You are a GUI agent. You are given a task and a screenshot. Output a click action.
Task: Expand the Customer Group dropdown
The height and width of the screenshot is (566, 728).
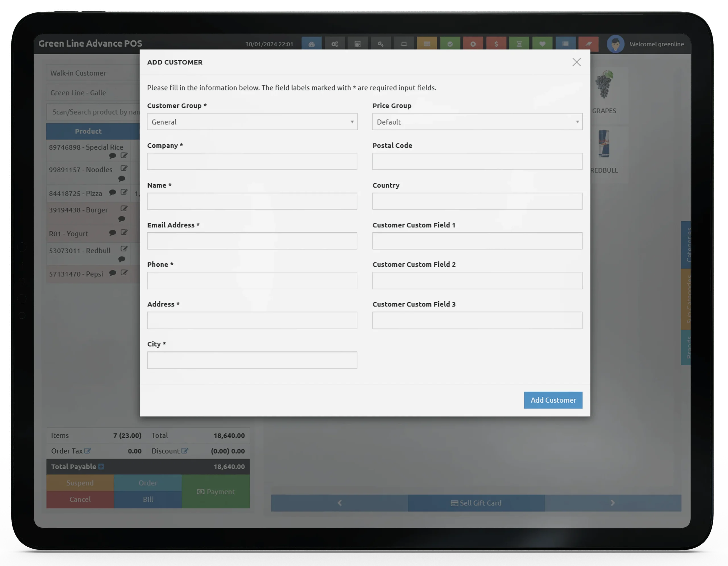click(252, 122)
